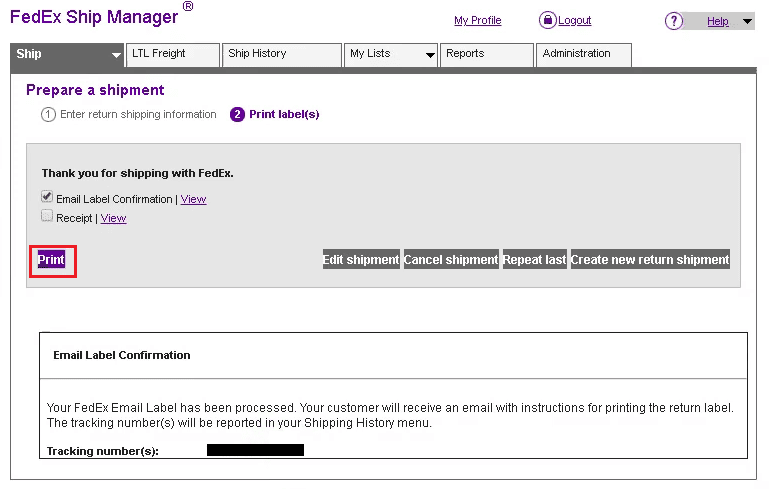Click the Thank you for shipping with FedEx text

[137, 173]
